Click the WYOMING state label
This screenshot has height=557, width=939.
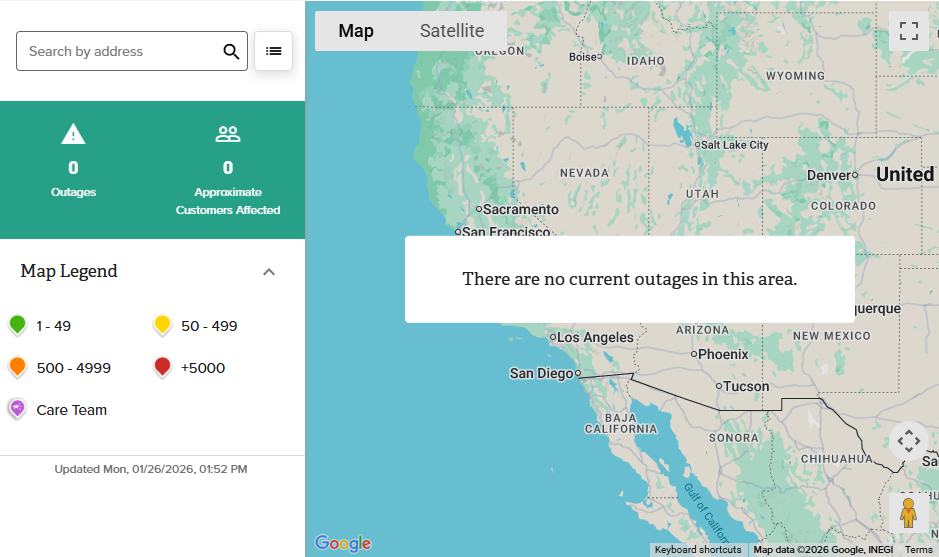coord(795,76)
